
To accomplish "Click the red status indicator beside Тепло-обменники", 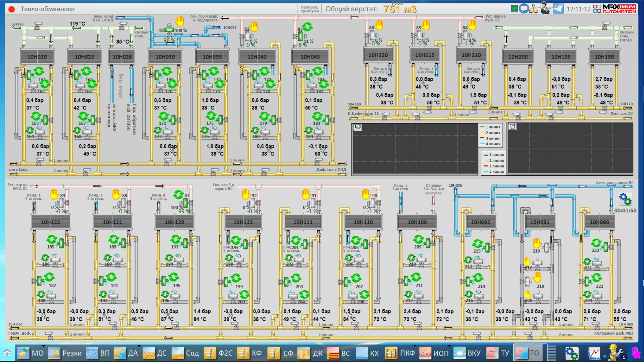I will (x=12, y=9).
